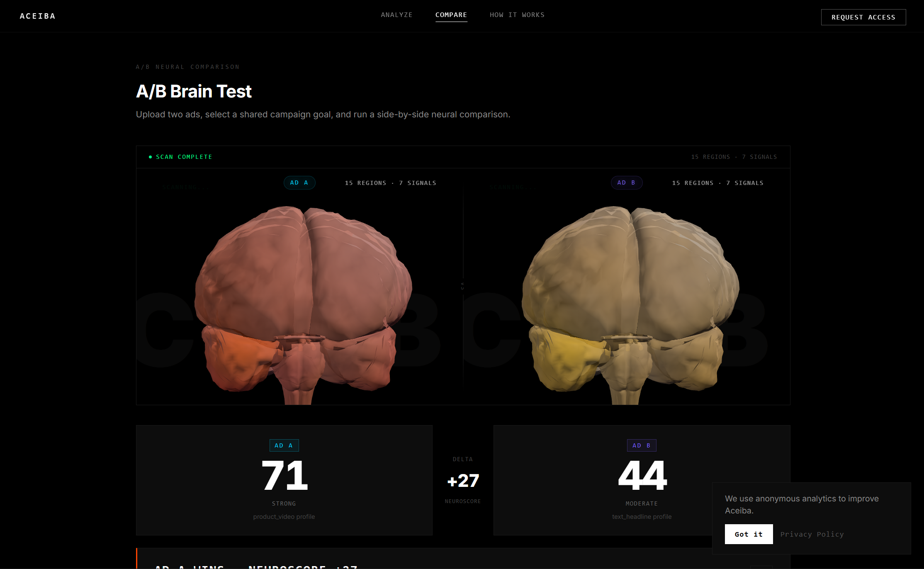Go to How It Works
The height and width of the screenshot is (569, 924).
(x=517, y=15)
